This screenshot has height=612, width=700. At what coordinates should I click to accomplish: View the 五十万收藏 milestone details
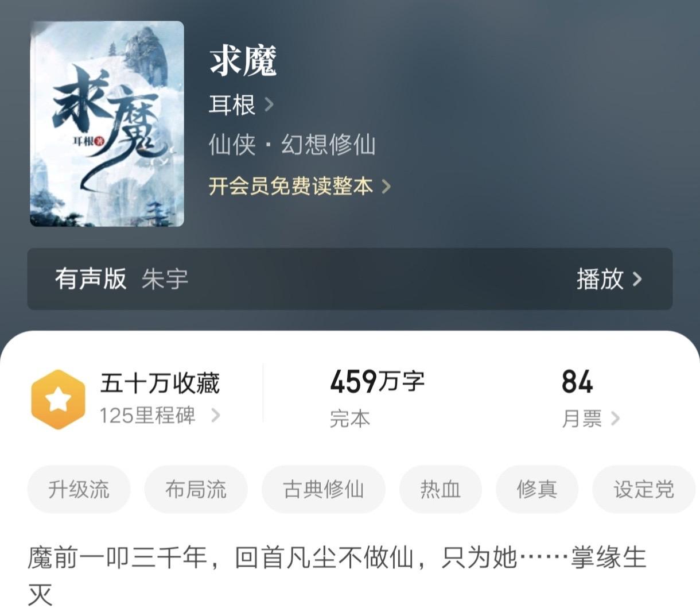pos(160,383)
